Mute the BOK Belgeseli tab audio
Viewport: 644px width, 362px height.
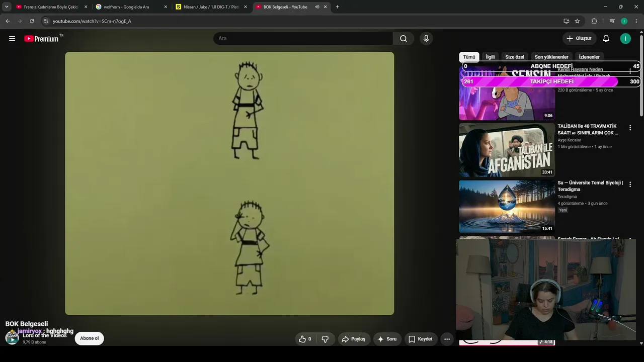point(317,7)
